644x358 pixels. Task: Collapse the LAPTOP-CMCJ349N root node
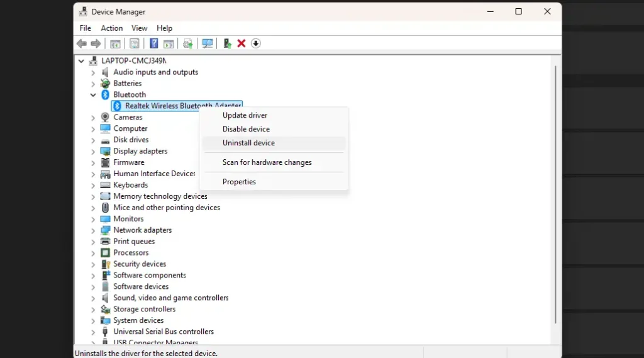click(81, 61)
